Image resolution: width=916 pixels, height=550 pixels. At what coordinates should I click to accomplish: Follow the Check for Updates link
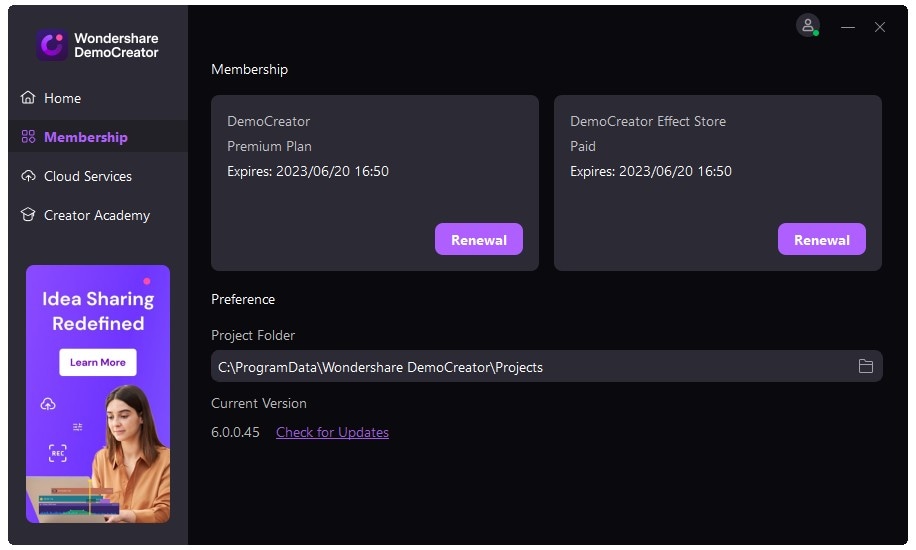(332, 432)
